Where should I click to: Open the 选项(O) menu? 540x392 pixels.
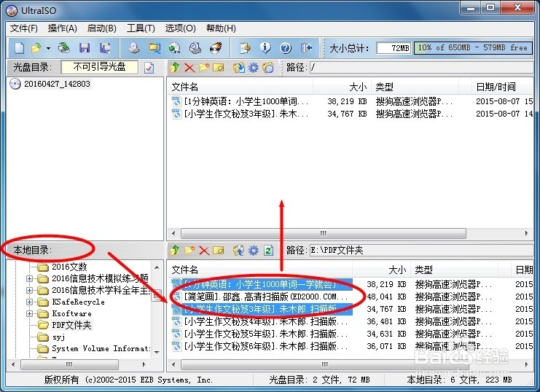181,28
